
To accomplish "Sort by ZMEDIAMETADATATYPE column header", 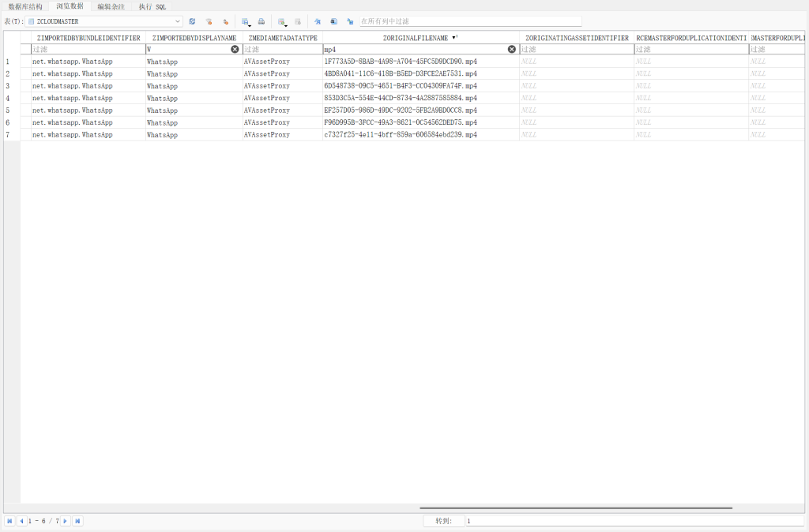I will pyautogui.click(x=282, y=38).
